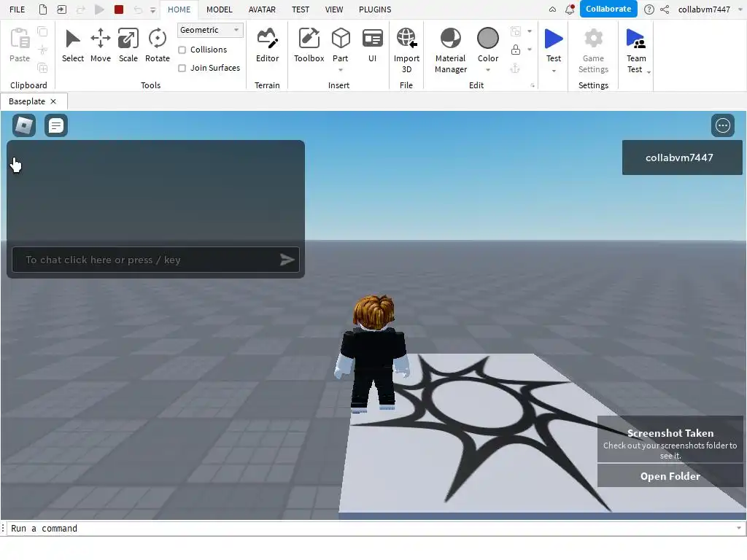Click the Group icon in Edit section
Screen dimensions: 747x560
pyautogui.click(x=516, y=31)
